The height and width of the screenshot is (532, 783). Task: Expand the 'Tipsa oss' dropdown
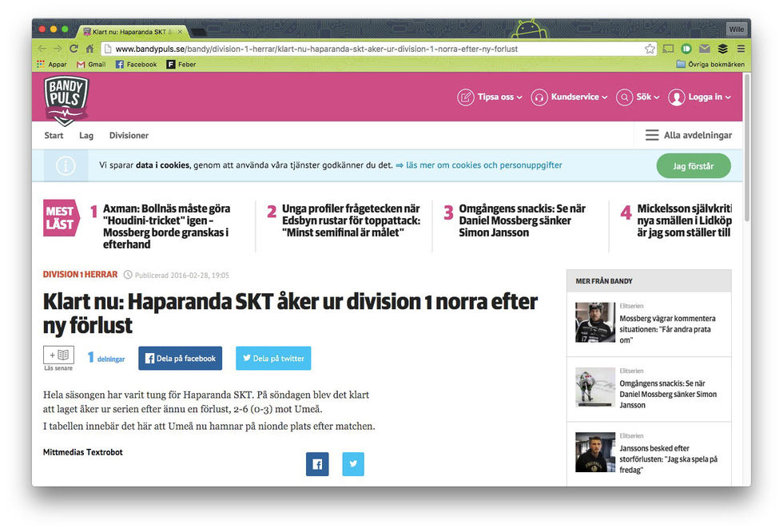point(490,97)
